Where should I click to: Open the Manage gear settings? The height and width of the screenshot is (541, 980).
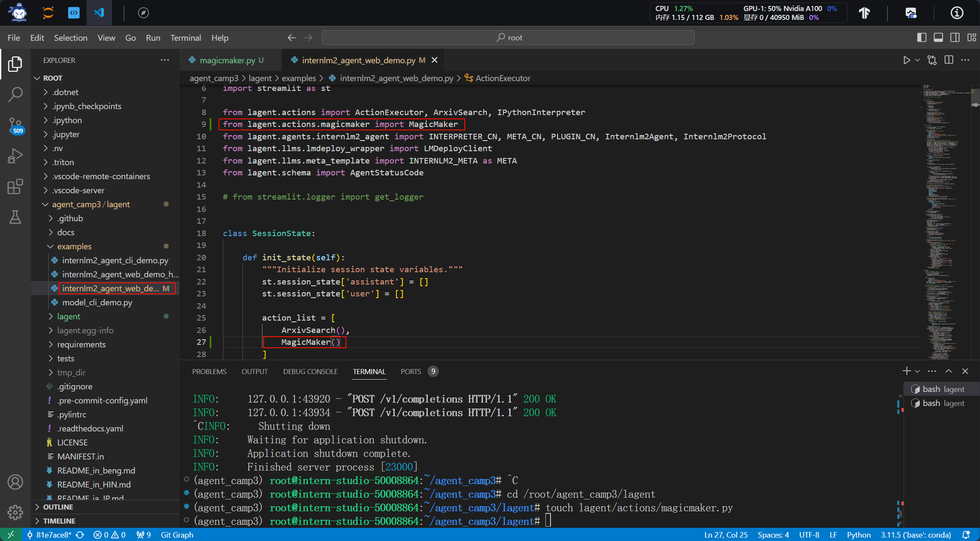(15, 512)
